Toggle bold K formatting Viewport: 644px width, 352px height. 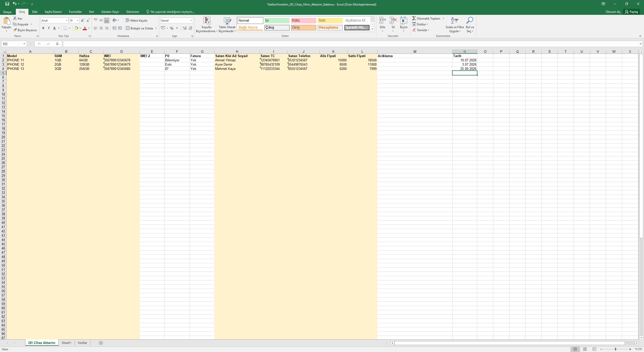coord(43,28)
